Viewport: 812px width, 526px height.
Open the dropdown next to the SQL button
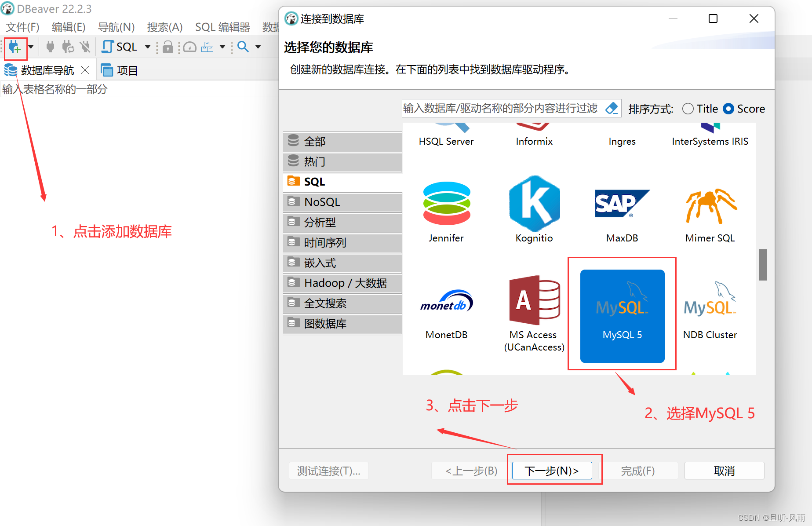147,47
